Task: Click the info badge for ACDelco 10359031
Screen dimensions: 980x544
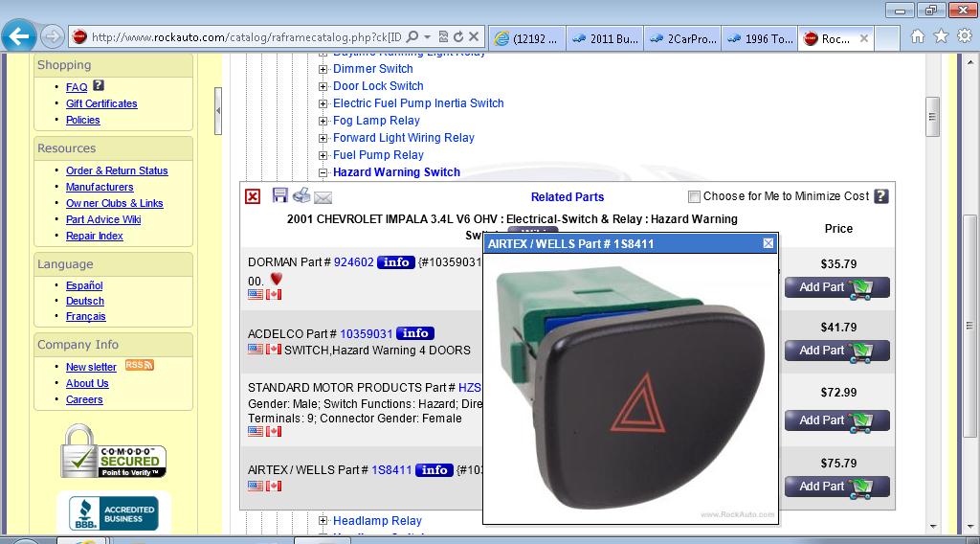Action: coord(415,333)
